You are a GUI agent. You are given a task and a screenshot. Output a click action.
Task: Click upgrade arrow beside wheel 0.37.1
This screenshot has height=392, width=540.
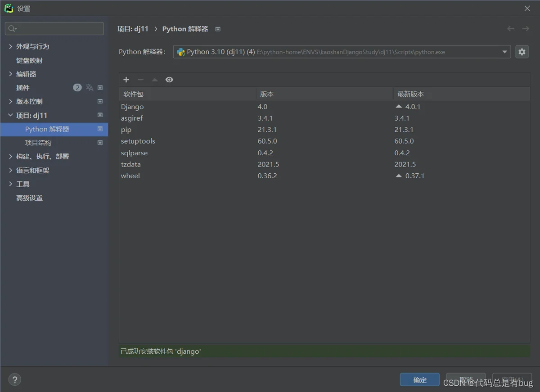click(x=399, y=176)
